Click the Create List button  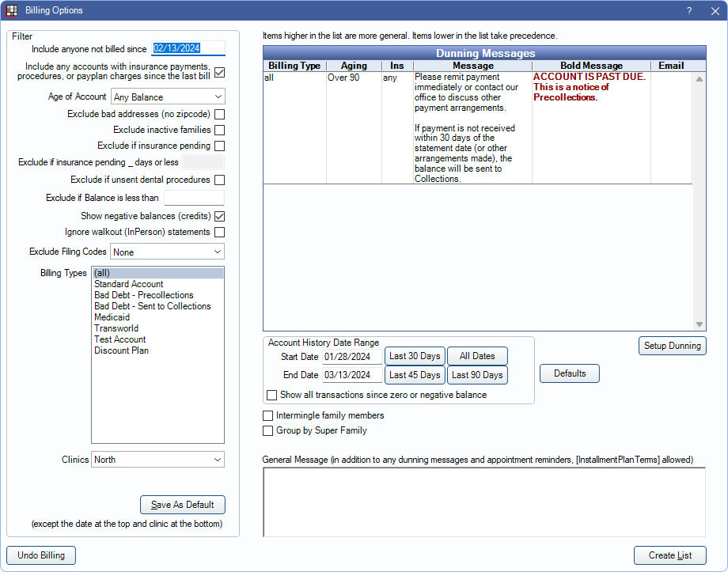pyautogui.click(x=669, y=555)
